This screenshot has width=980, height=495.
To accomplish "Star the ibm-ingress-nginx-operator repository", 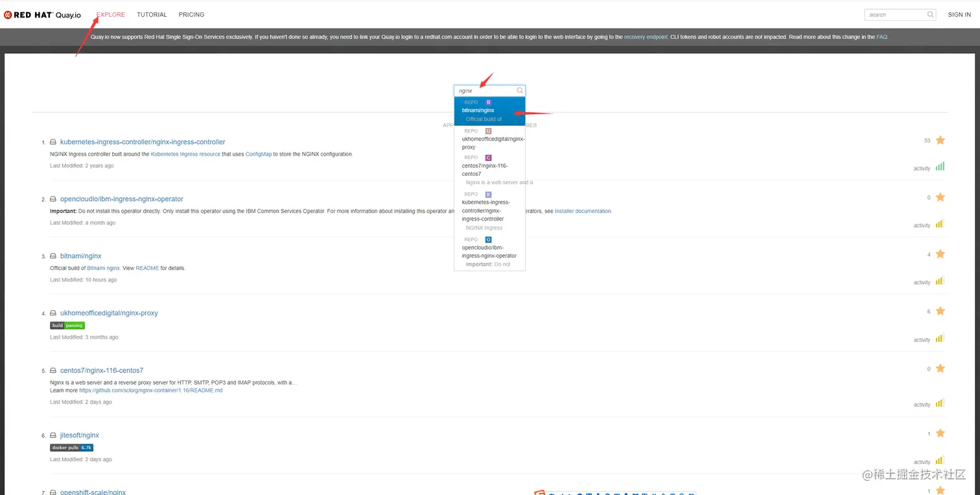I will point(940,197).
